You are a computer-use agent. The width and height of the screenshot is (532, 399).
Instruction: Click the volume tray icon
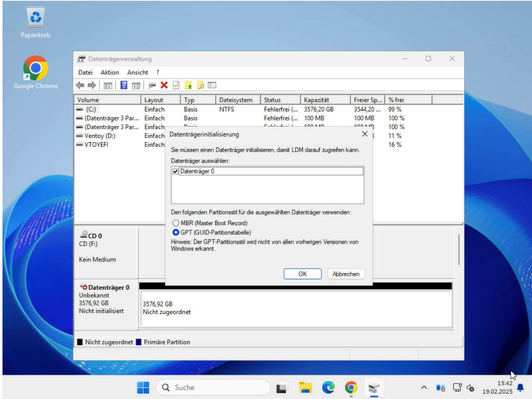(x=470, y=387)
